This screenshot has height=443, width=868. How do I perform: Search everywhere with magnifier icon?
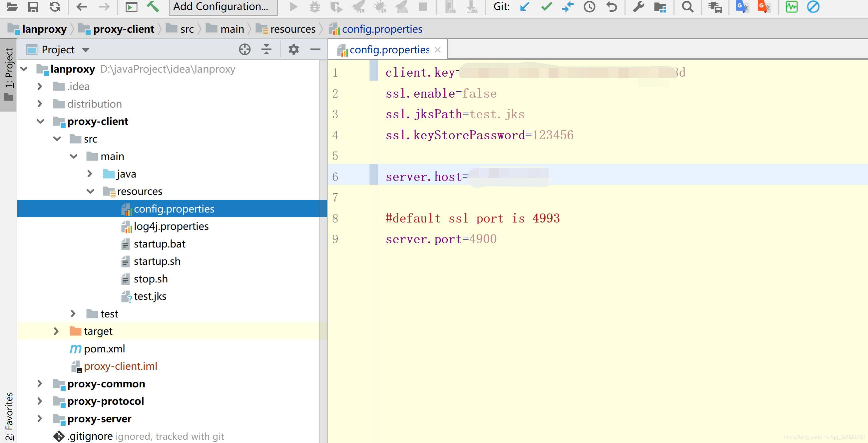click(687, 7)
